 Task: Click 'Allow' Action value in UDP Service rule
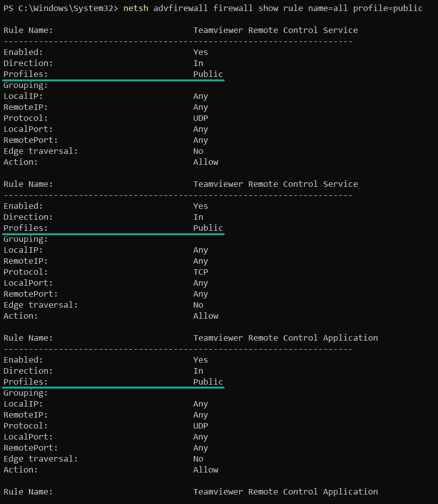coord(206,162)
